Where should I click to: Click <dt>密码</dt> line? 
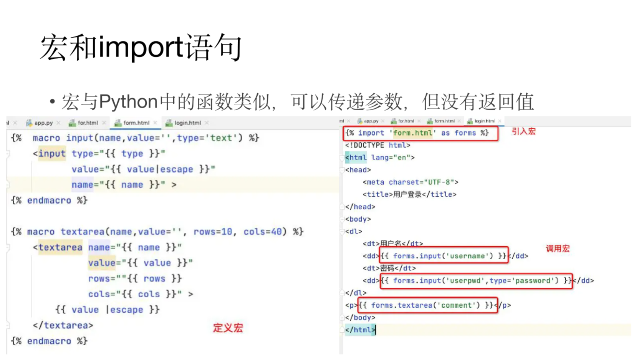pos(389,268)
